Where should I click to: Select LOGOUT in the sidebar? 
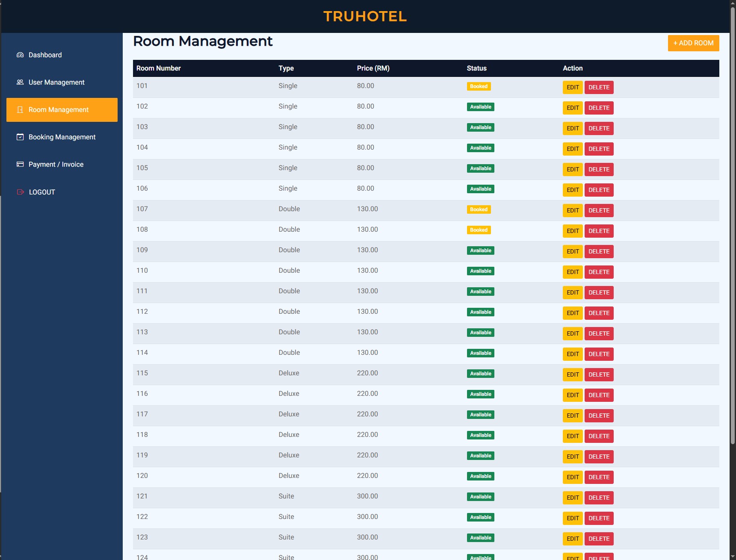[42, 192]
